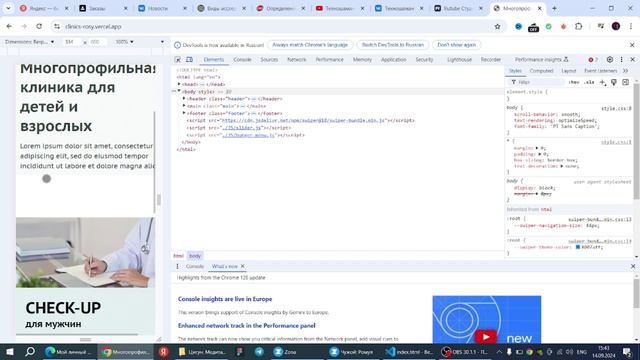Expand the head element node
The image size is (640, 360).
pos(179,84)
